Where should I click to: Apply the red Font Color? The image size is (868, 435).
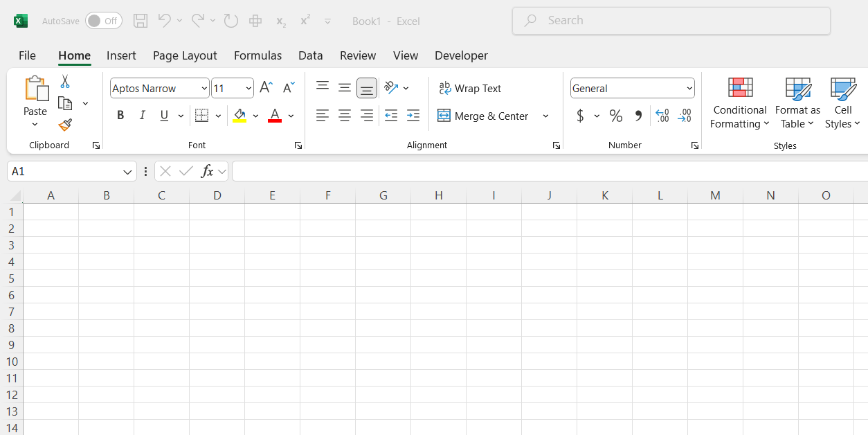click(x=275, y=116)
